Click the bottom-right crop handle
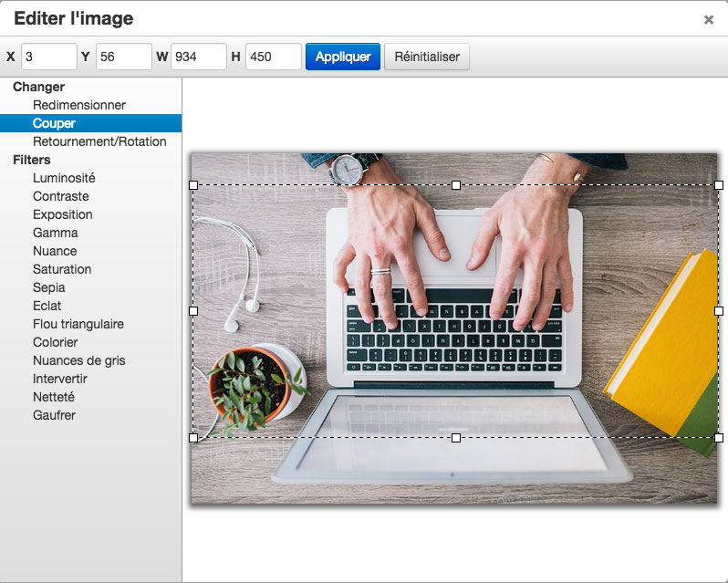 click(719, 438)
